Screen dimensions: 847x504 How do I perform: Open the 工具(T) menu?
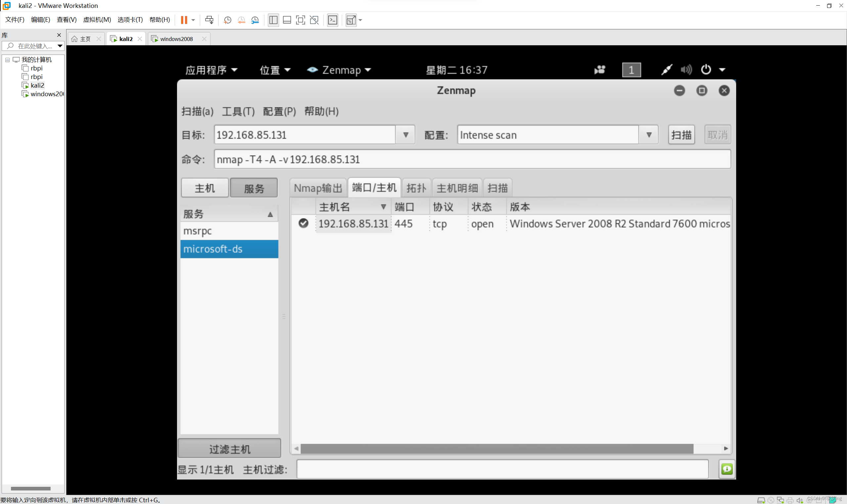[x=238, y=111]
